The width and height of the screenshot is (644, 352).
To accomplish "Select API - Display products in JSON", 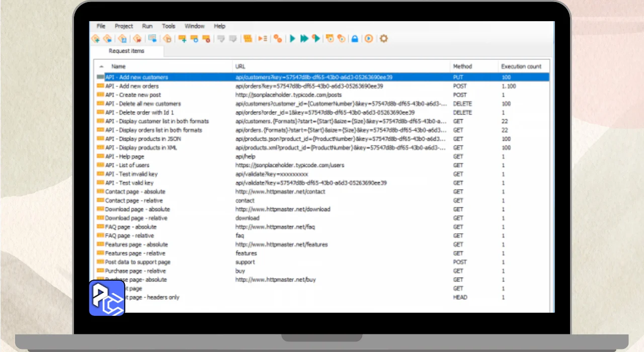I will [143, 139].
